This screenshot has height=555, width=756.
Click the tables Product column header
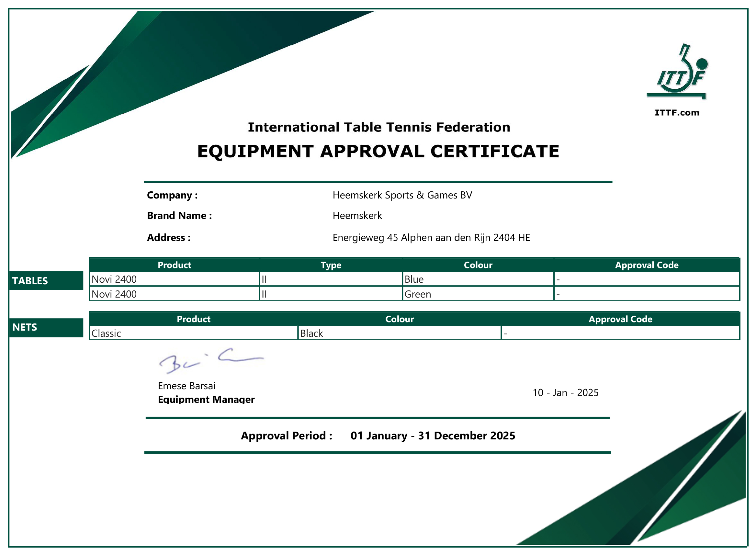point(174,265)
